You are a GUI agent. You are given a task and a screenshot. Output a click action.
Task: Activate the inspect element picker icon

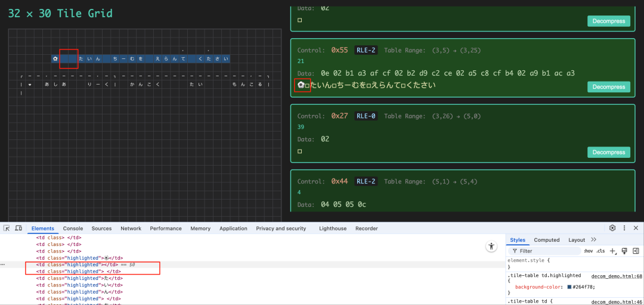click(7, 228)
